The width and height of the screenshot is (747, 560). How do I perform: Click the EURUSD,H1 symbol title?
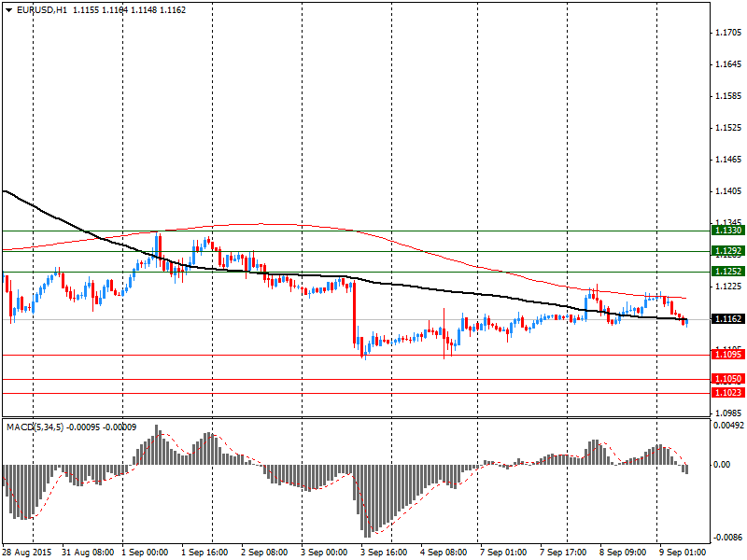coord(41,10)
